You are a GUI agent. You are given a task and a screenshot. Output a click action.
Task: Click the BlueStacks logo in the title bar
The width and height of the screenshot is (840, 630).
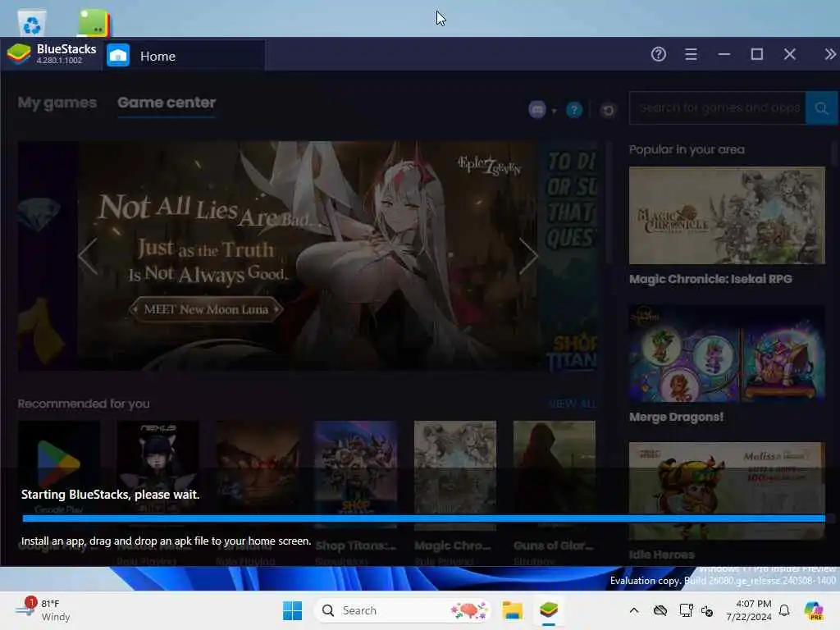coord(19,53)
